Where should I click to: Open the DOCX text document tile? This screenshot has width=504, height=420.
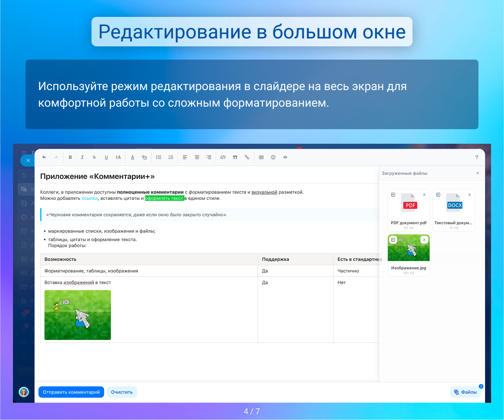pos(454,210)
